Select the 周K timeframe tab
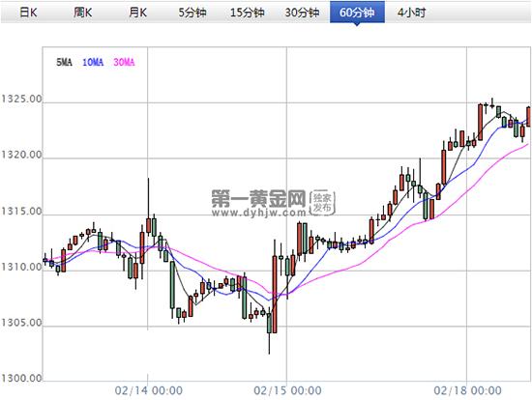 point(83,13)
